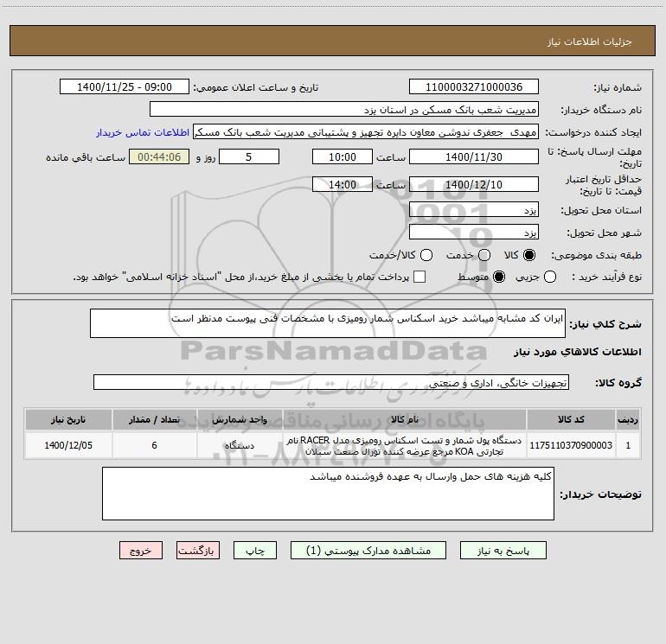Screen dimensions: 666x644
Task: Click the تعداد / مقدار column header
Action: point(154,419)
